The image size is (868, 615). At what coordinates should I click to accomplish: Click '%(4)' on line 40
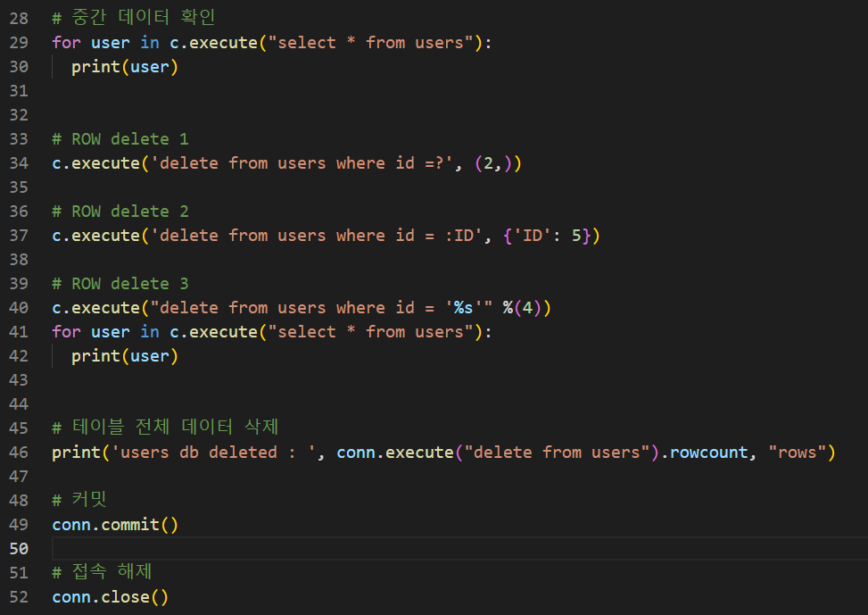click(x=522, y=307)
